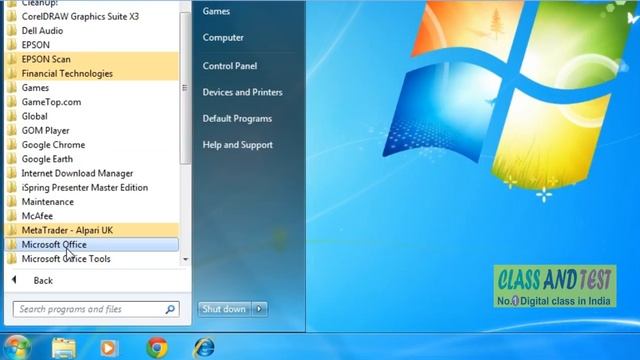Open the GameTop.com folder
This screenshot has width=640, height=360.
point(92,102)
